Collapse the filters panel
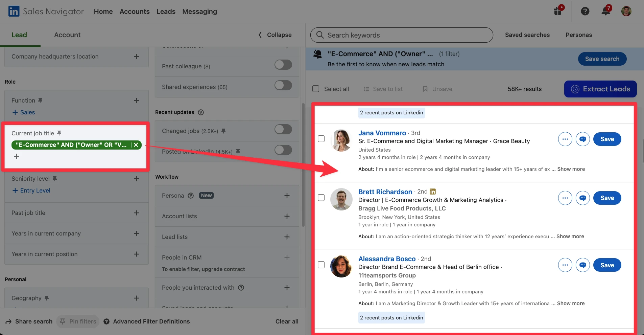The width and height of the screenshot is (644, 335). 275,35
